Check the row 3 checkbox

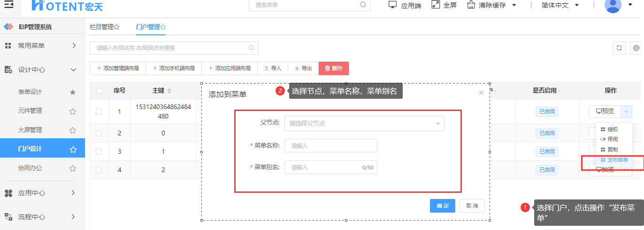(x=98, y=151)
